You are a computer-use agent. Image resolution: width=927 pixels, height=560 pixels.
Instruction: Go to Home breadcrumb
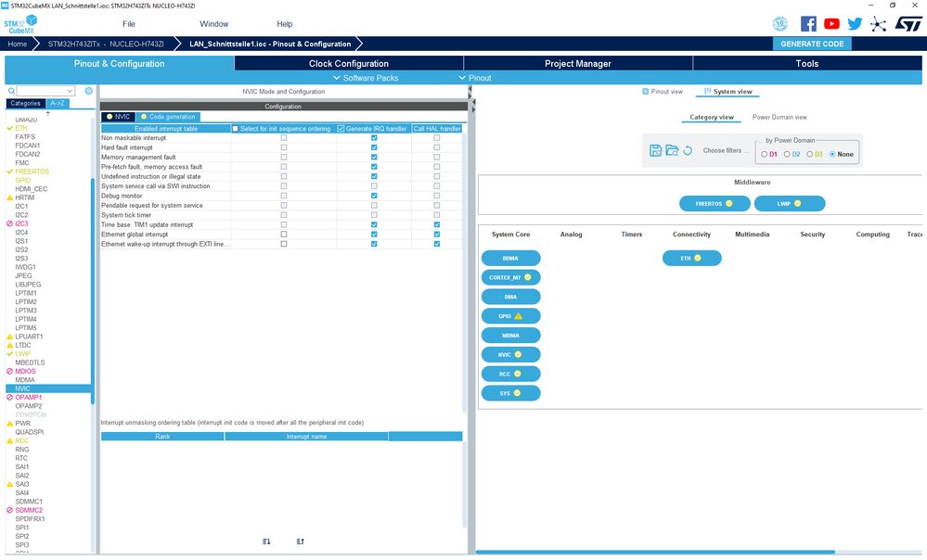(17, 44)
